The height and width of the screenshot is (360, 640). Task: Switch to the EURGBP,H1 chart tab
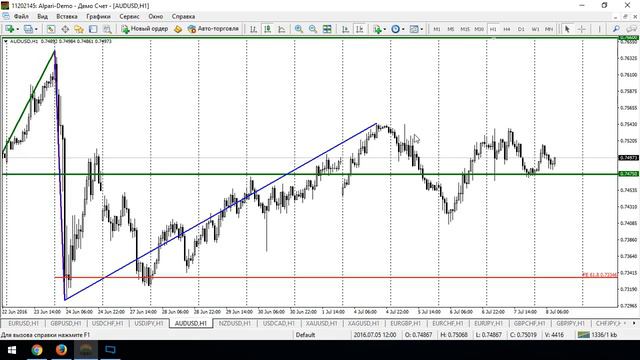[x=406, y=323]
